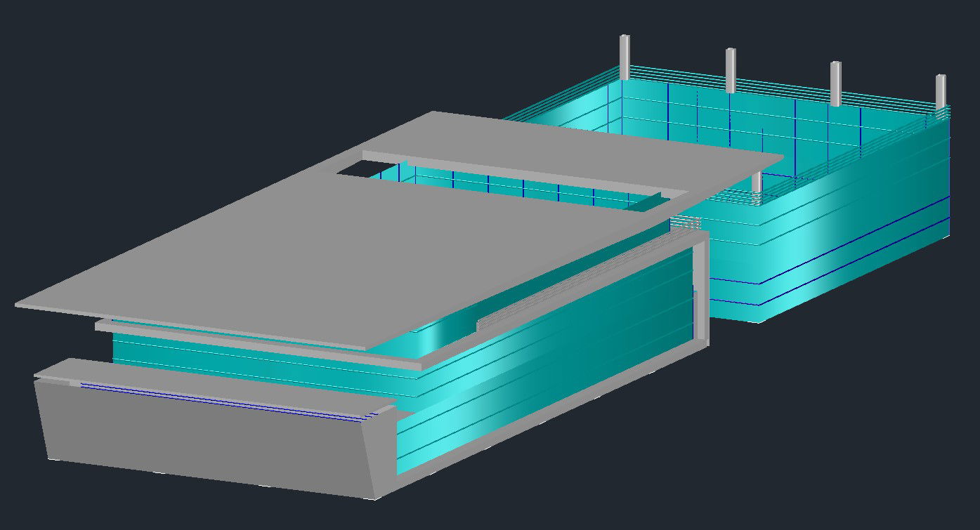Screen dimensions: 980x530
Task: Select short gray column beside roof slab corner
Action: tap(757, 182)
